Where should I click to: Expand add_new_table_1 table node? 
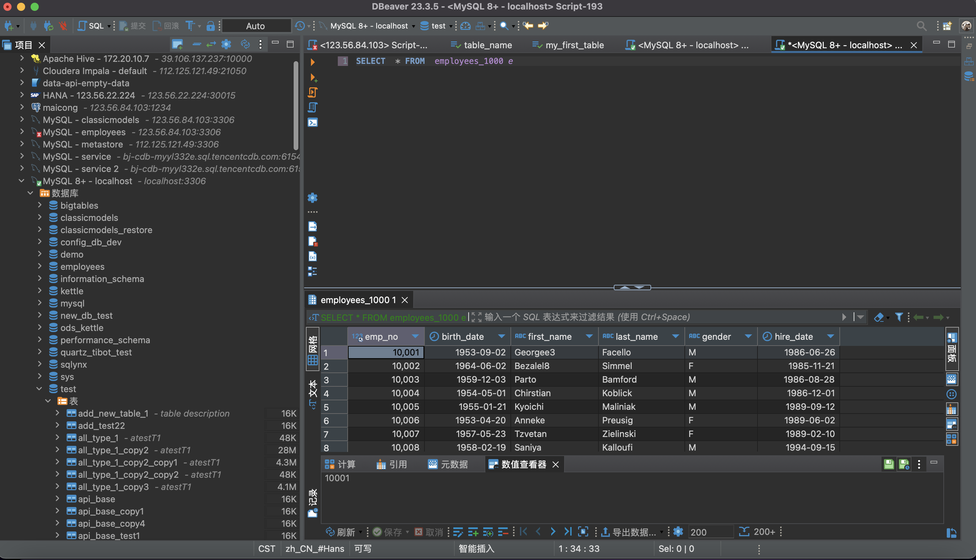click(x=57, y=413)
